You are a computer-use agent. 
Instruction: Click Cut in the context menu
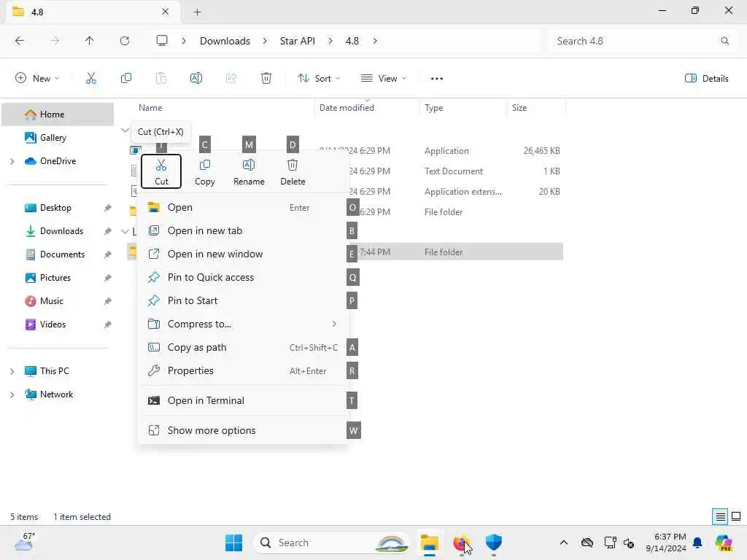click(x=161, y=171)
